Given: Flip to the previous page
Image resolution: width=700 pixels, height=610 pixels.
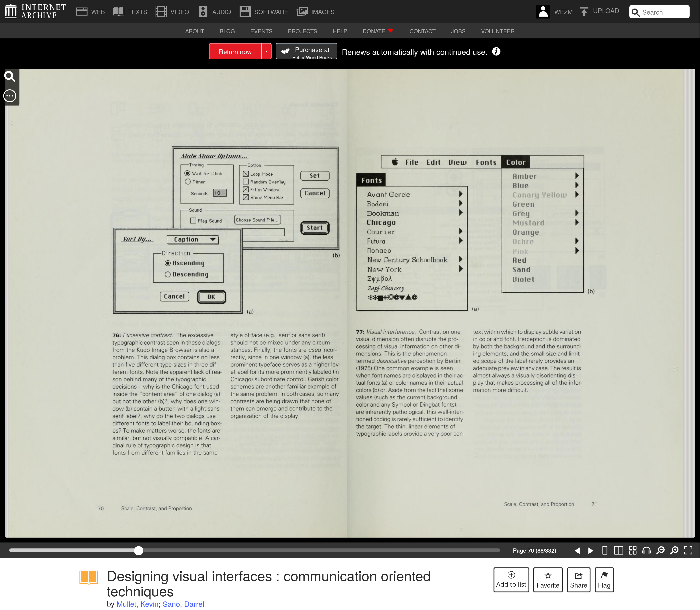Looking at the screenshot, I should pos(577,551).
